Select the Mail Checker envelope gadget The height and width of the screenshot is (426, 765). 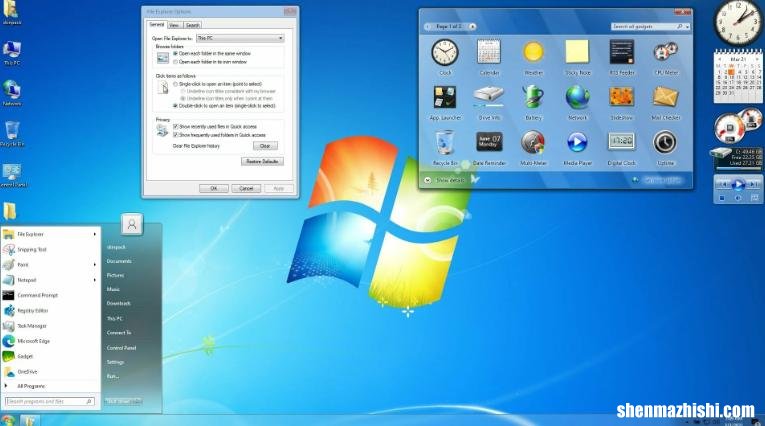click(666, 97)
